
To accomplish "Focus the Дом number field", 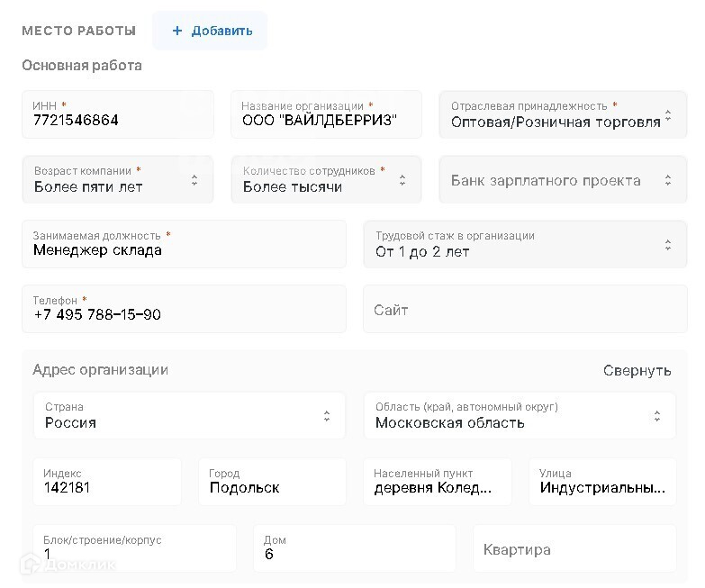I will [354, 549].
